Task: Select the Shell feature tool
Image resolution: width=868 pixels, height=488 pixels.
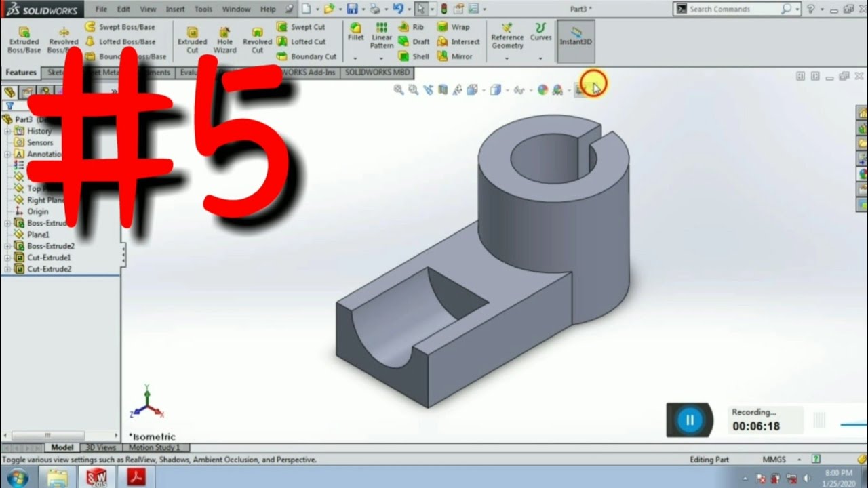Action: [414, 56]
